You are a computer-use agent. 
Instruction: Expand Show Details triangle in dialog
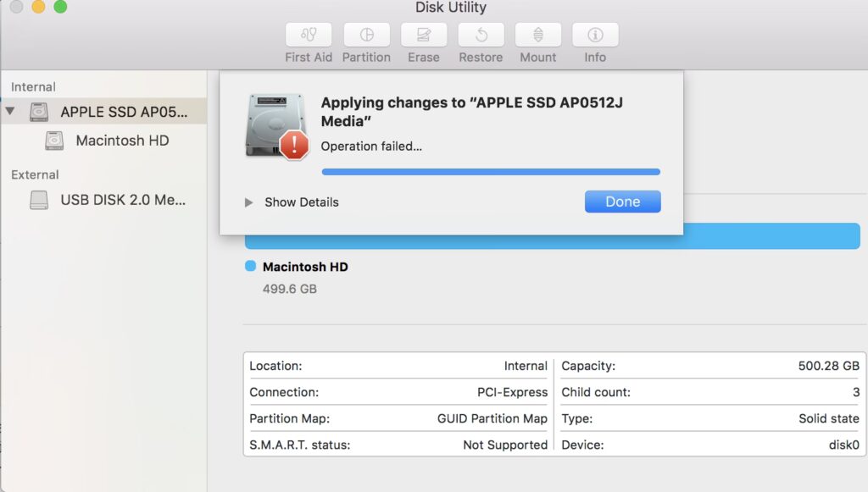[248, 202]
